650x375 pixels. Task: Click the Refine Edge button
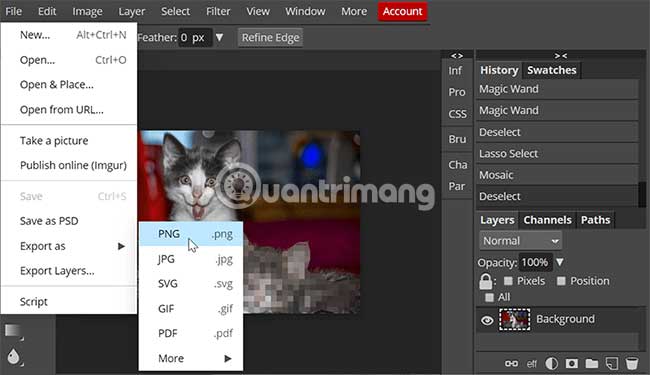pyautogui.click(x=270, y=38)
